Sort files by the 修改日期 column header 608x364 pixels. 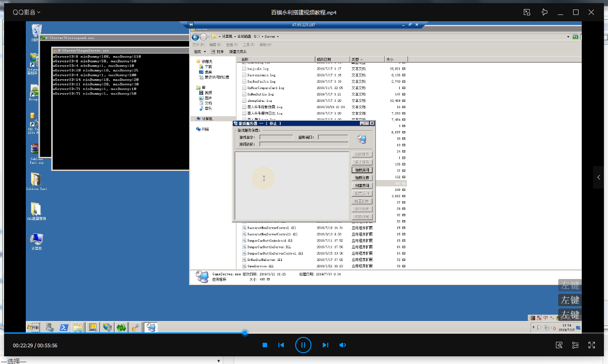pyautogui.click(x=332, y=59)
